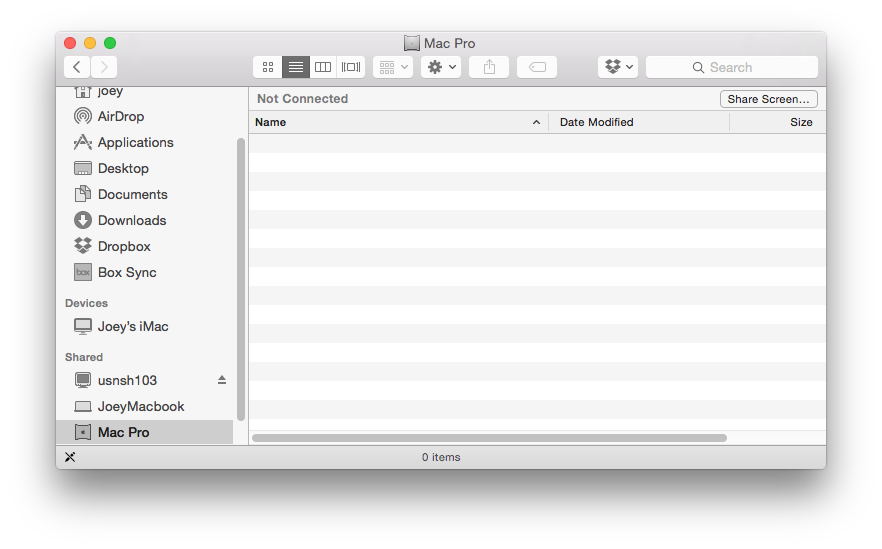Click into the Search field
Image resolution: width=882 pixels, height=549 pixels.
tap(732, 67)
